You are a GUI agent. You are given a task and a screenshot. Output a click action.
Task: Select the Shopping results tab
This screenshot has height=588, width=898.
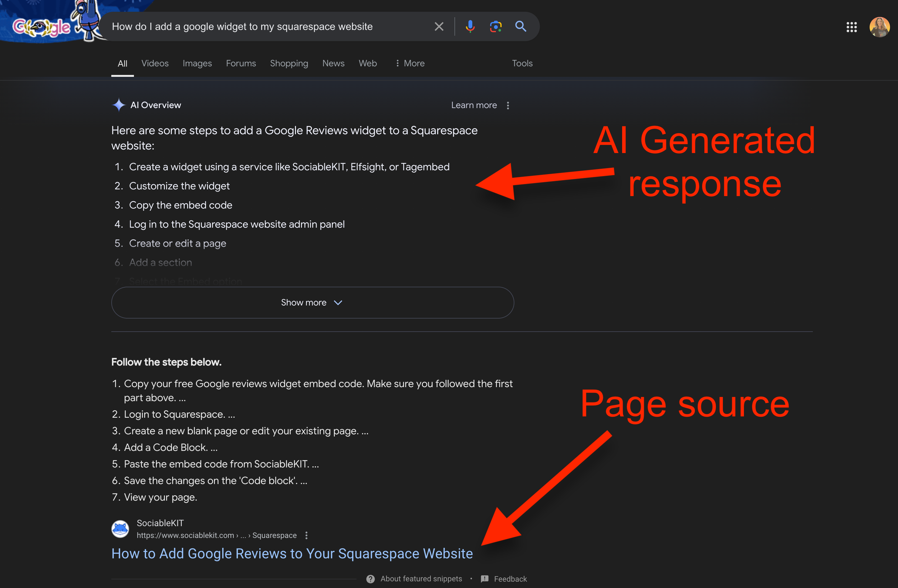289,64
